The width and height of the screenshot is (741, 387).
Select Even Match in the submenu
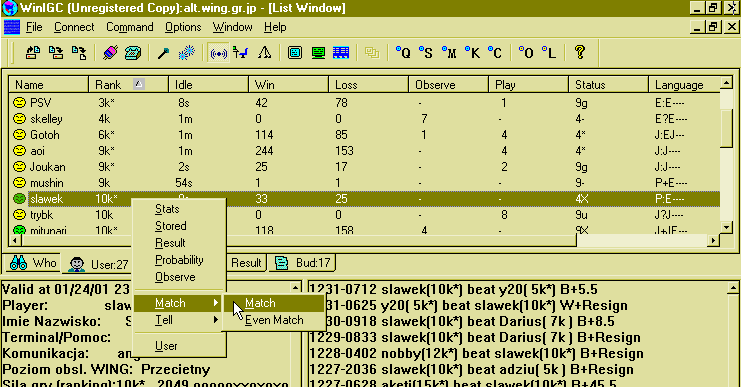pyautogui.click(x=274, y=320)
